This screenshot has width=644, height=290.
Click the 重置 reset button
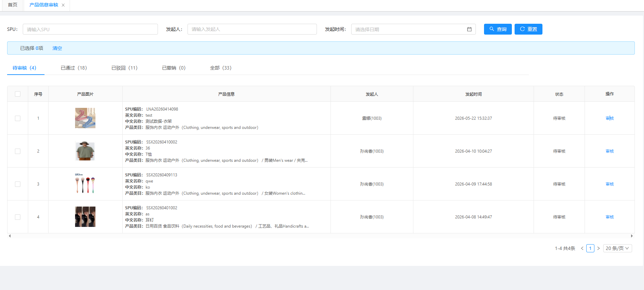529,29
